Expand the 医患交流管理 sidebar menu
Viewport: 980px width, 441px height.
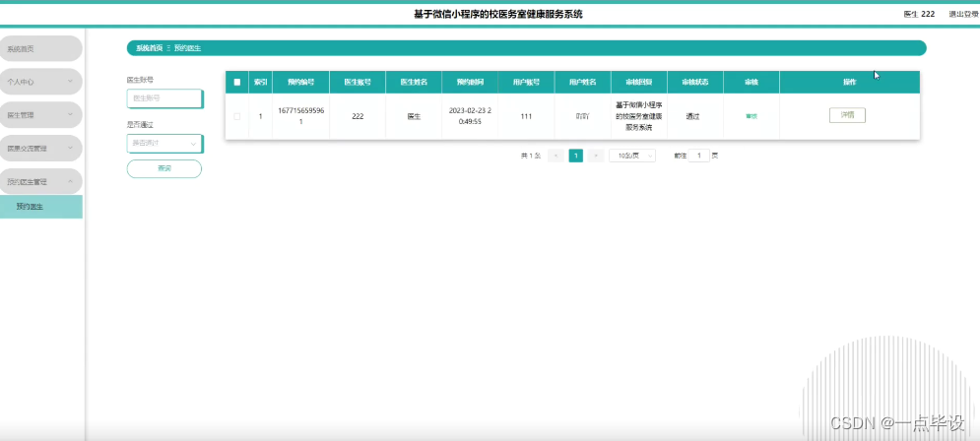[x=40, y=149]
